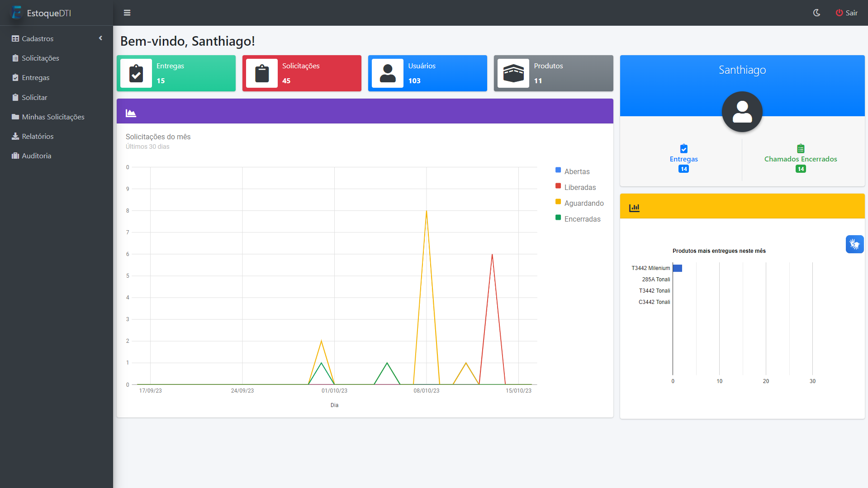Open the Solicitações 45 summary card
The height and width of the screenshot is (488, 868).
pos(302,73)
